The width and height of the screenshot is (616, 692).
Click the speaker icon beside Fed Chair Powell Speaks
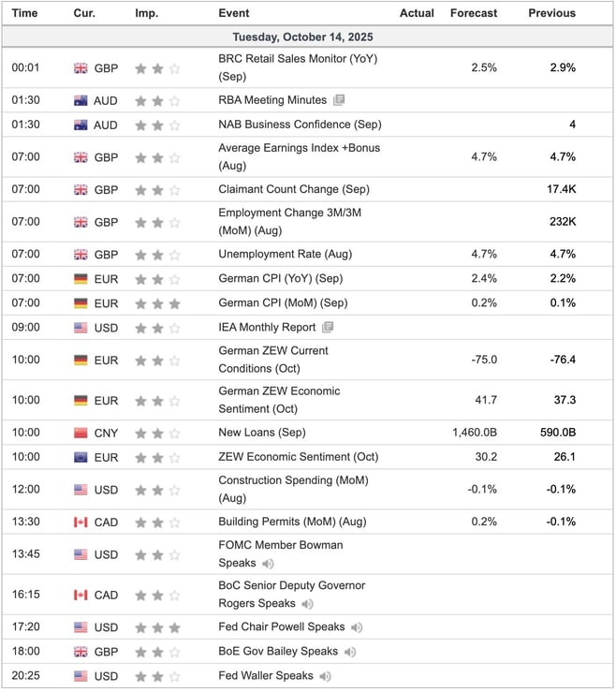(x=357, y=627)
